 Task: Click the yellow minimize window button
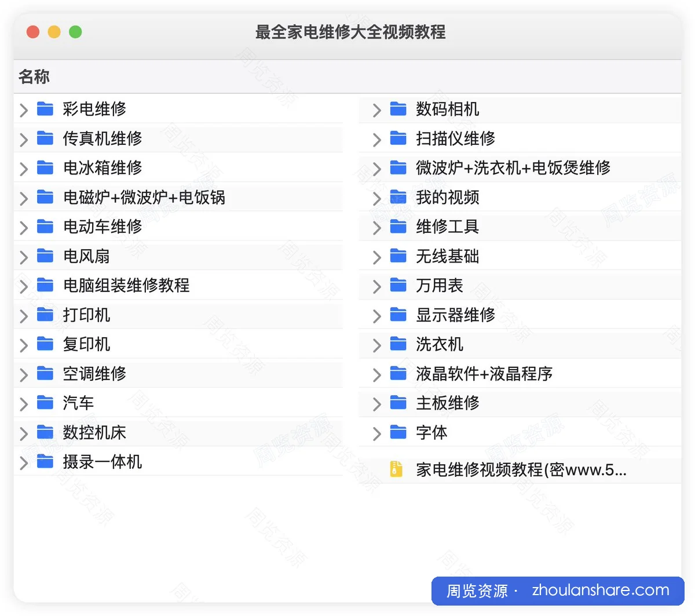click(54, 32)
